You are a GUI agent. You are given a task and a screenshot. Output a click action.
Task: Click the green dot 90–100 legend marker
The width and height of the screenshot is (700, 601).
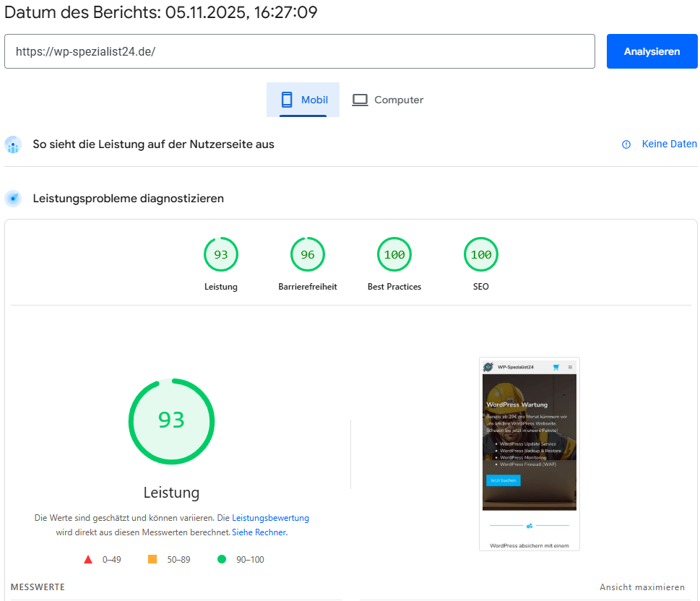[222, 558]
